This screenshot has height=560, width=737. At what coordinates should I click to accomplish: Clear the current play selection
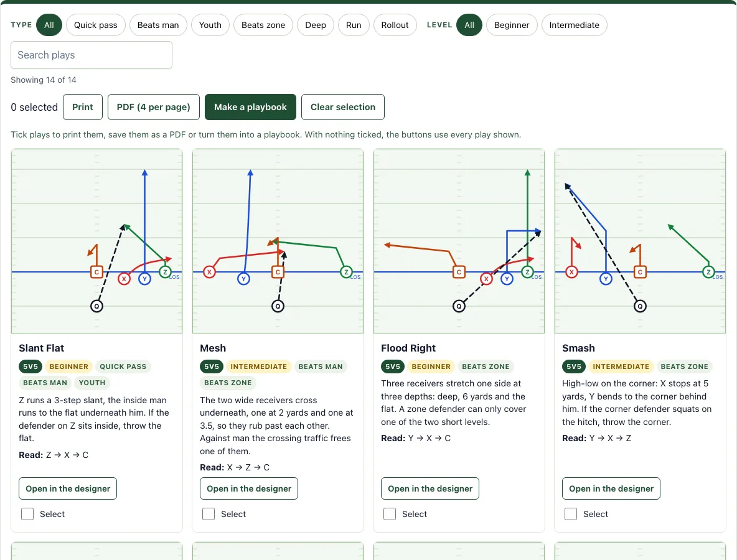[x=342, y=107]
